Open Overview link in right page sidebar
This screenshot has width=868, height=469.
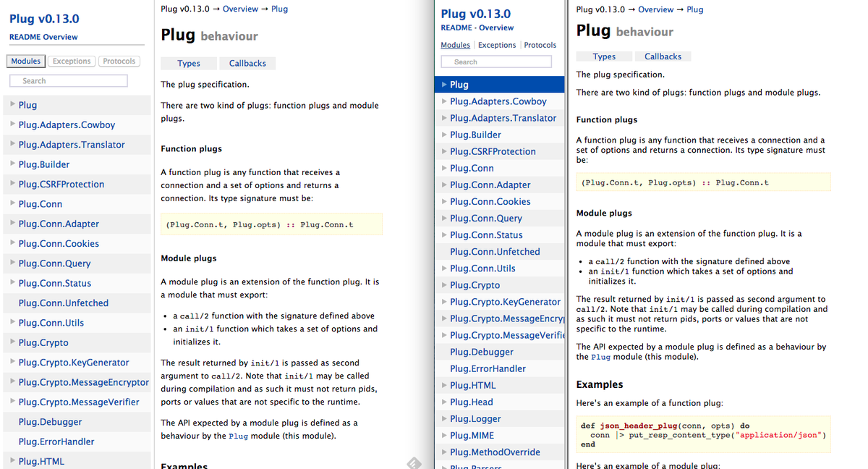(496, 28)
